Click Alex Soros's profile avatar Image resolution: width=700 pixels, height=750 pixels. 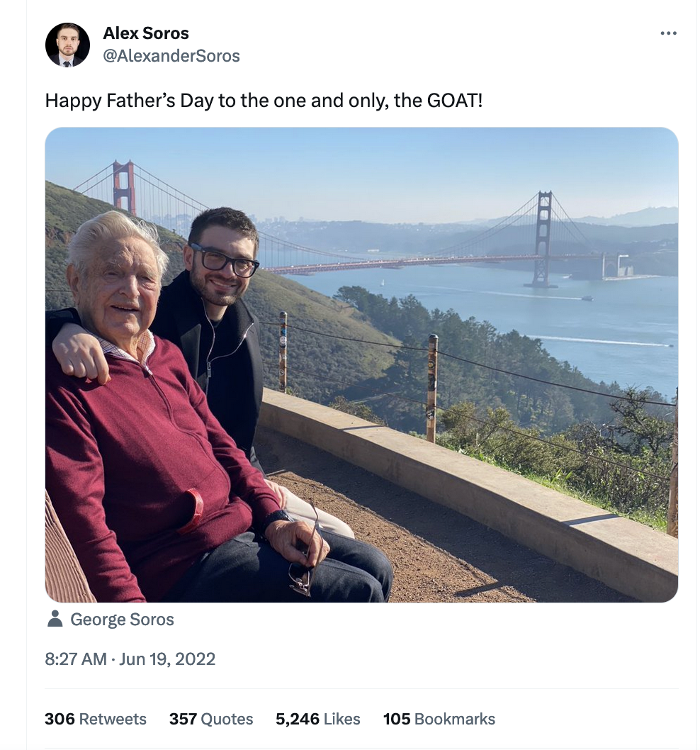click(67, 45)
